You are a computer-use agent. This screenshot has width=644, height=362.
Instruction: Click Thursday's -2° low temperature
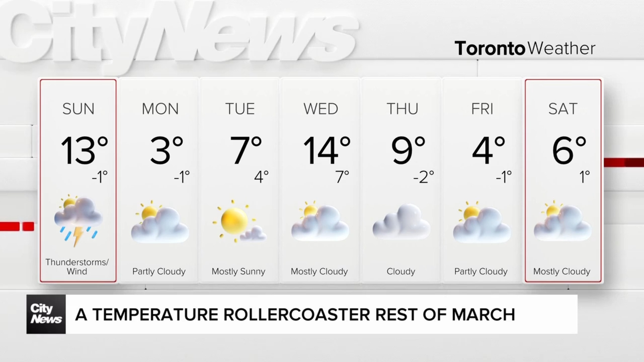(x=424, y=177)
